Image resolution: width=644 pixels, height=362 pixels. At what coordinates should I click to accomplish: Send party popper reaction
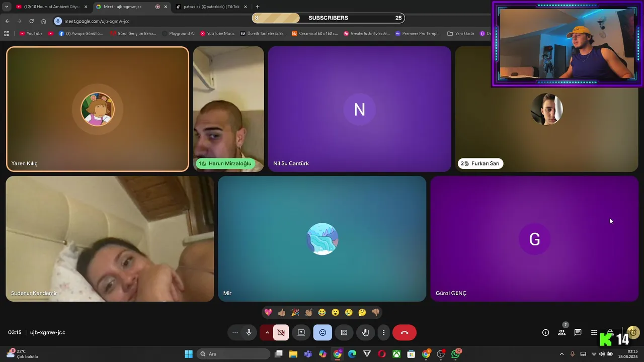coord(295,312)
